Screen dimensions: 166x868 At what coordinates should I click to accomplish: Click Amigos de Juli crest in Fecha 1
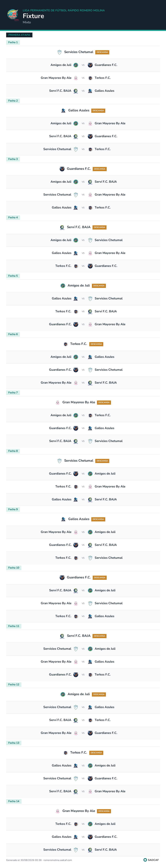click(x=76, y=65)
